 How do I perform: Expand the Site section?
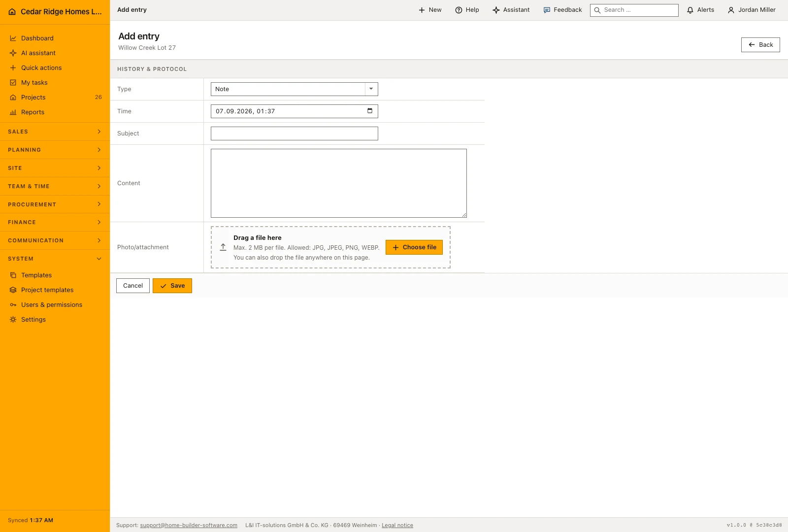click(x=55, y=168)
